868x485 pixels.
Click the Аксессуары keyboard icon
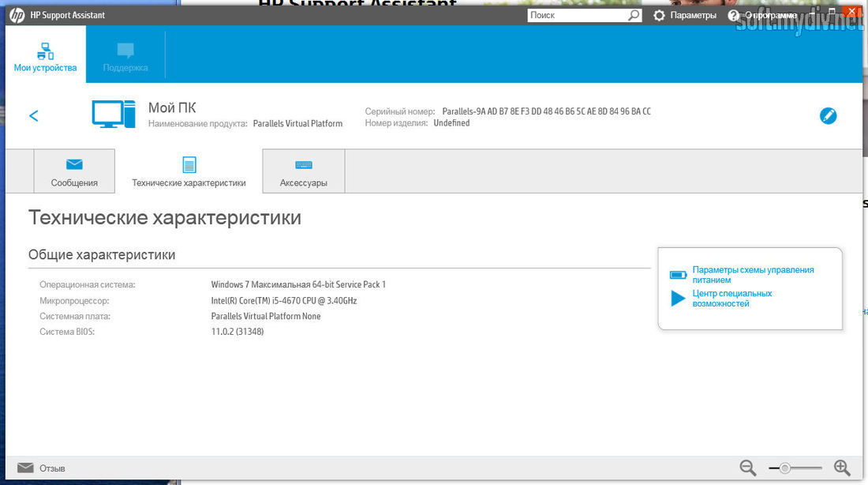(303, 164)
